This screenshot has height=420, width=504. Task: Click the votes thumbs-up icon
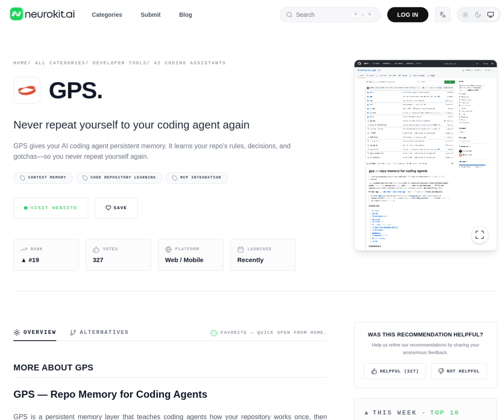96,249
